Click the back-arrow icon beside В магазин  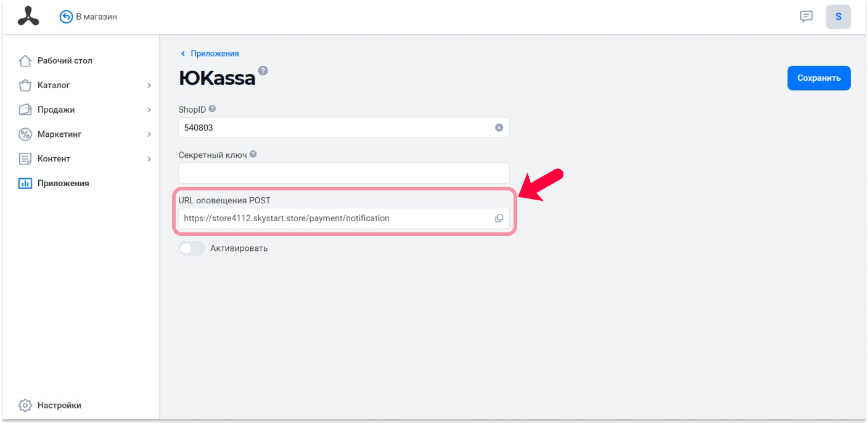[x=66, y=17]
